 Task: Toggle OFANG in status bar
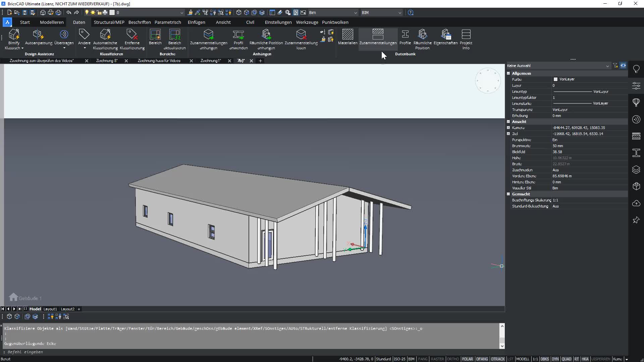pyautogui.click(x=482, y=359)
